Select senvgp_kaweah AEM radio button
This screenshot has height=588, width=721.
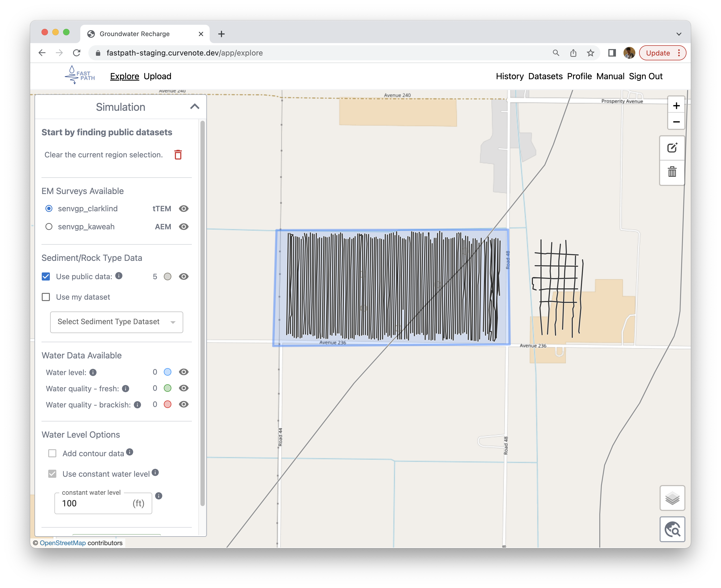[48, 226]
